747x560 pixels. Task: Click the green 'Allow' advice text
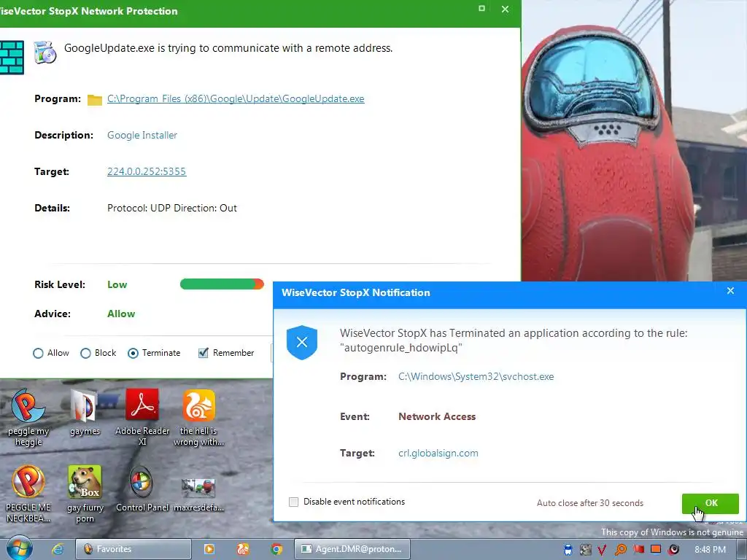coord(121,314)
